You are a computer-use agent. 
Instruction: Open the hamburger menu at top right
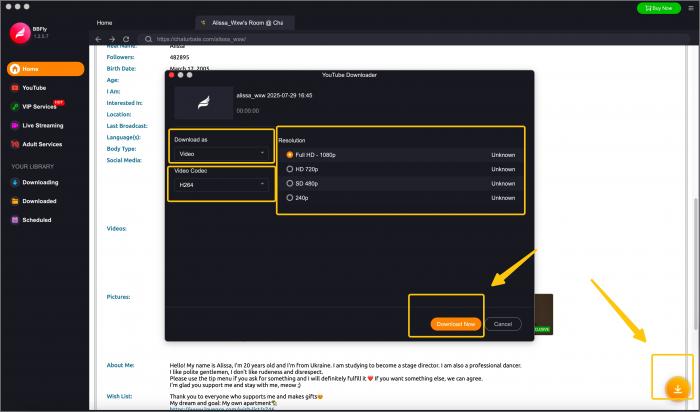[691, 8]
